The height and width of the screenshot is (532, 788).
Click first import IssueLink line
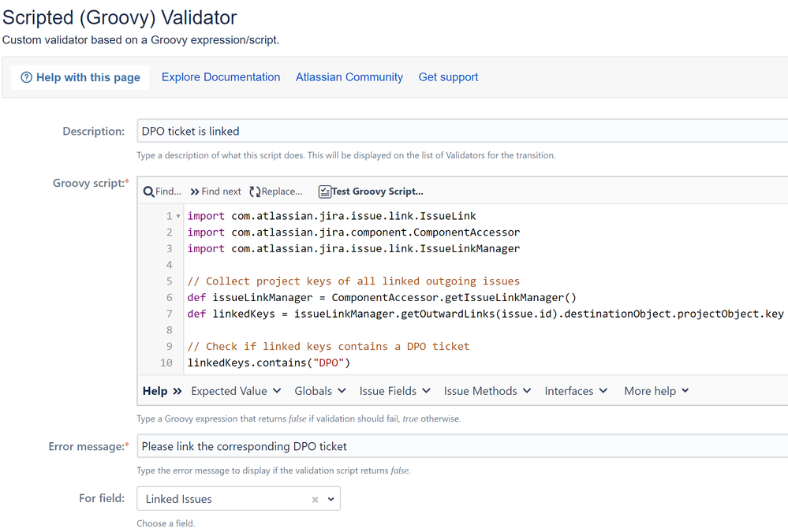331,216
